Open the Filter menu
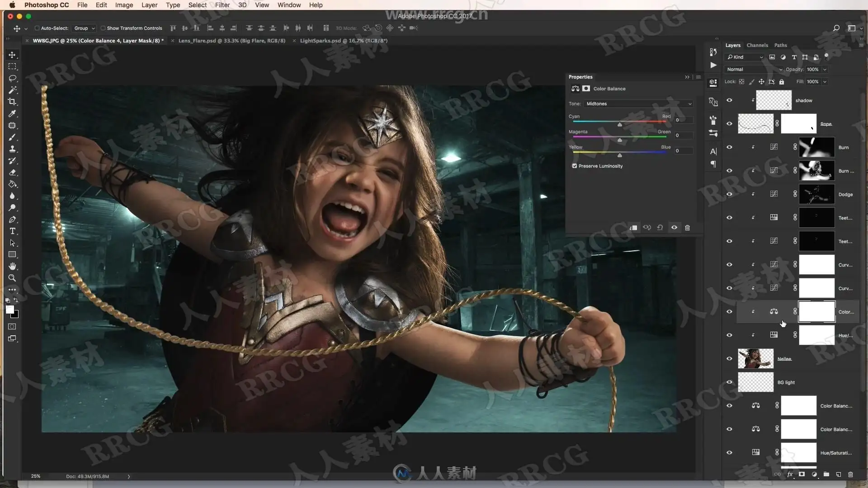The image size is (868, 488). click(222, 5)
